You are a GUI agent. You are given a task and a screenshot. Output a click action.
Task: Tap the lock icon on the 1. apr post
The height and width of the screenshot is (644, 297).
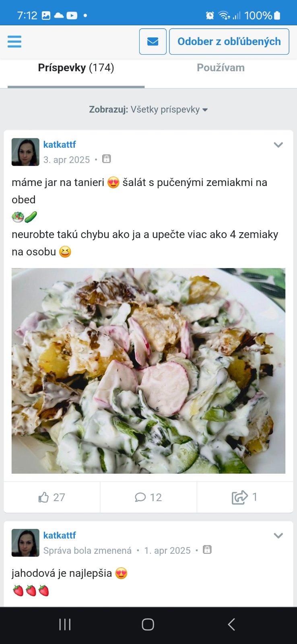click(x=207, y=550)
